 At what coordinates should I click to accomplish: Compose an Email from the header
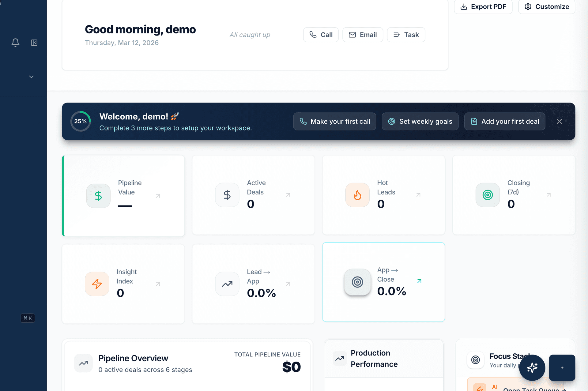363,35
